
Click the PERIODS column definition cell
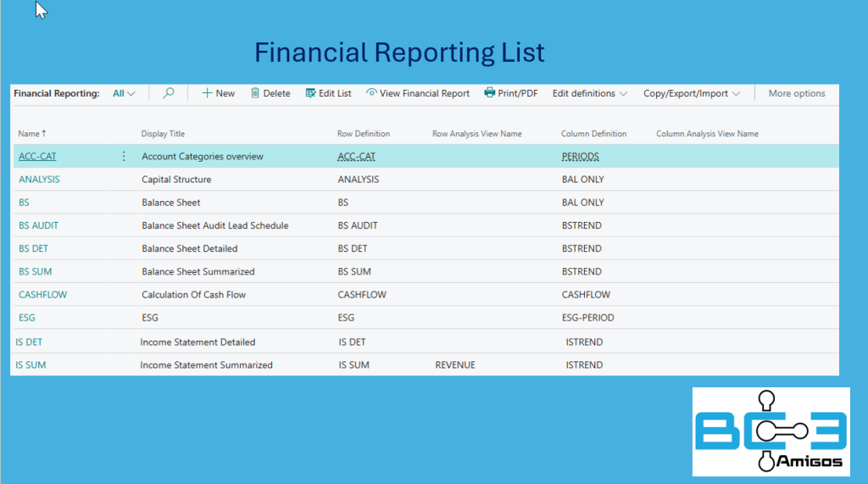[580, 157]
